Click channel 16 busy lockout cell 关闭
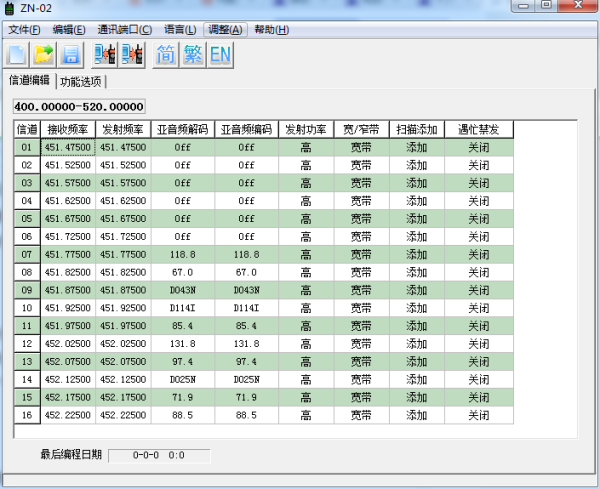This screenshot has width=600, height=489. pos(478,414)
